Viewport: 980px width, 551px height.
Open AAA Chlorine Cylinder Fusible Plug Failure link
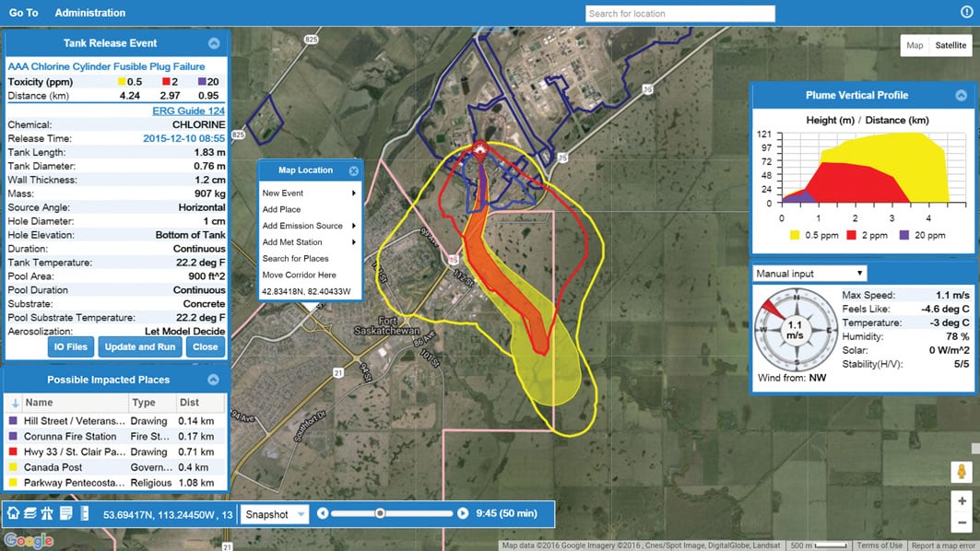[x=106, y=66]
